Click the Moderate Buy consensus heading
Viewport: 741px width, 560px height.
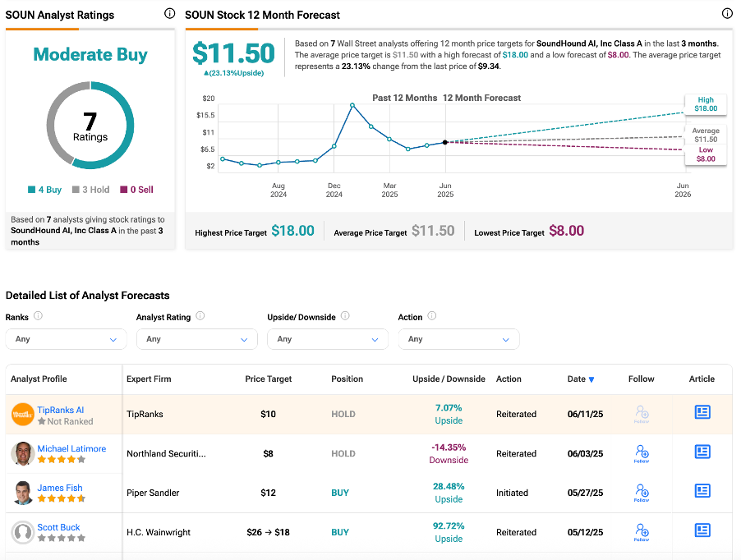(x=90, y=54)
